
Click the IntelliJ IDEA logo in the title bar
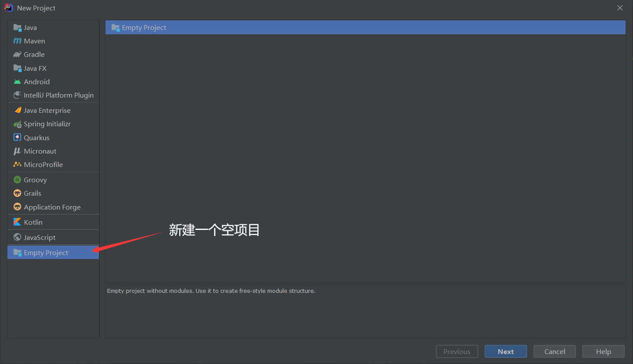(8, 8)
